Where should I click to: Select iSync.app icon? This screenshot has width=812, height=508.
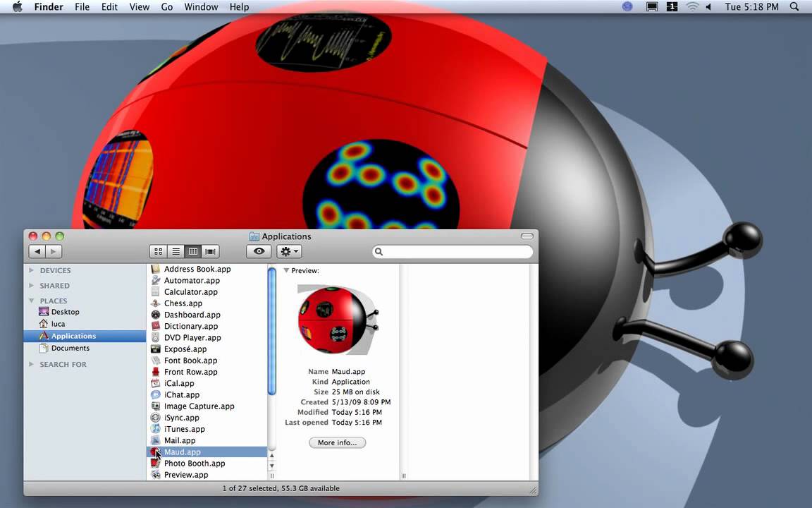click(x=155, y=417)
